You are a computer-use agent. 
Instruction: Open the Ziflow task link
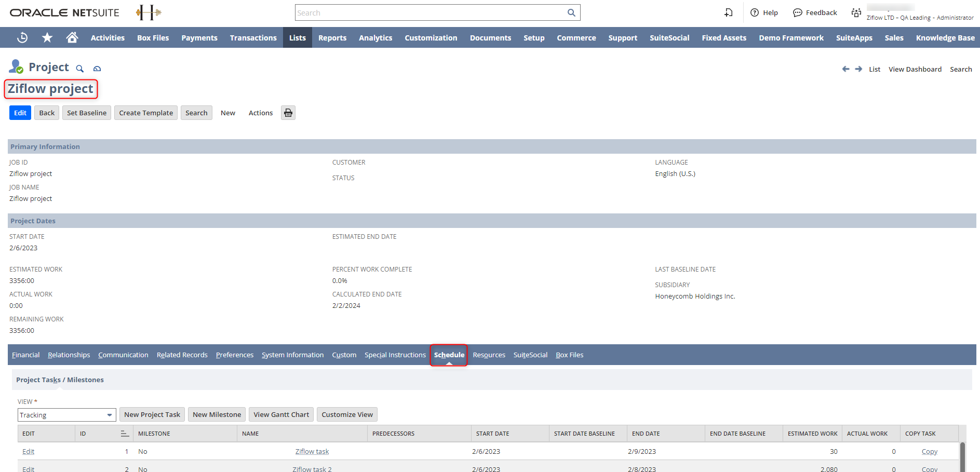(x=312, y=451)
